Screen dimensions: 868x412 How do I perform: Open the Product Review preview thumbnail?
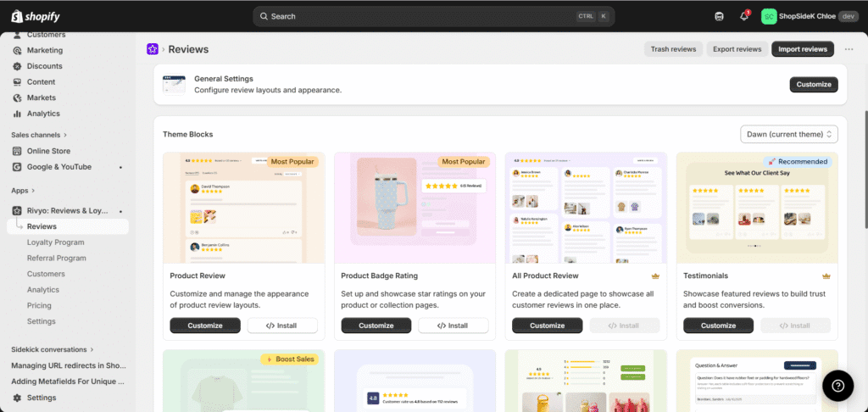click(243, 208)
